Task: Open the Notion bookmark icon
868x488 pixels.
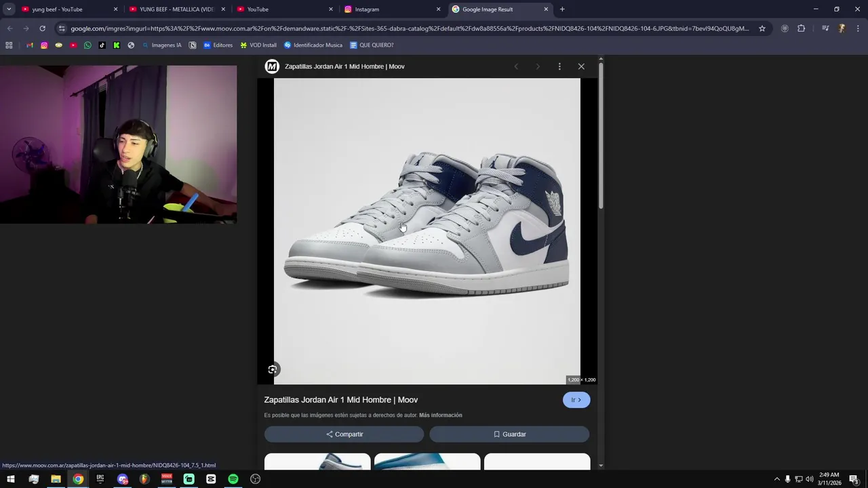Action: 193,45
